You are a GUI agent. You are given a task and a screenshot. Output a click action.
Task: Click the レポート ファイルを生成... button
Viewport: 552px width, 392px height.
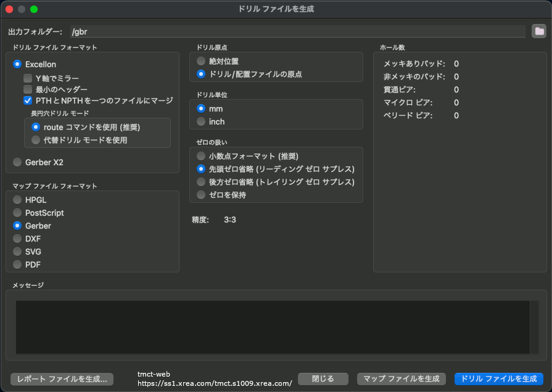[62, 379]
